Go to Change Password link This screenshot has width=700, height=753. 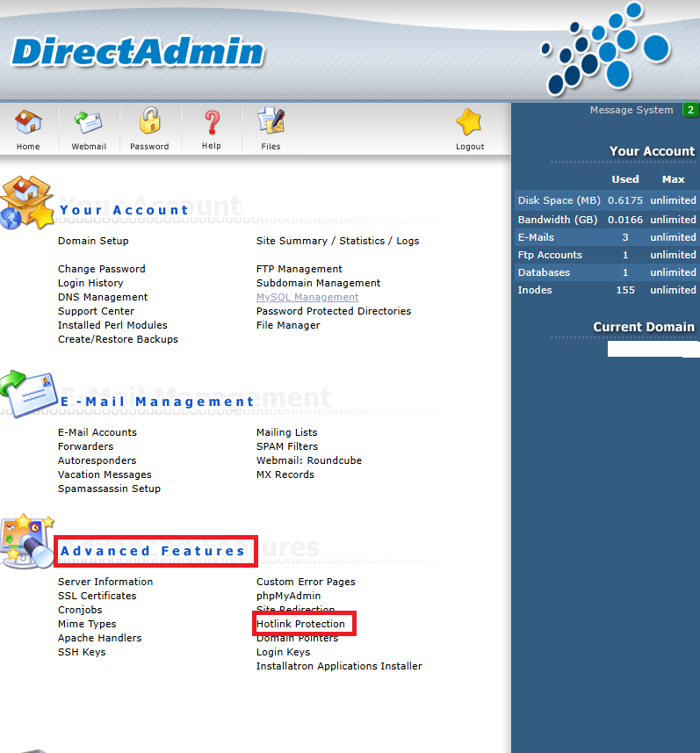[x=102, y=269]
